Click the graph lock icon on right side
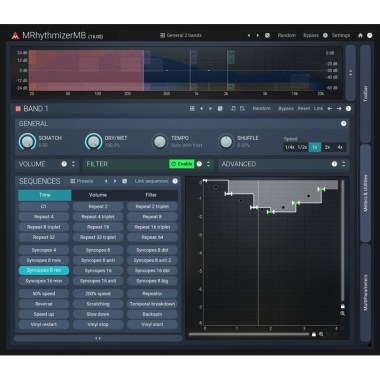This screenshot has width=380, height=380. click(x=343, y=306)
